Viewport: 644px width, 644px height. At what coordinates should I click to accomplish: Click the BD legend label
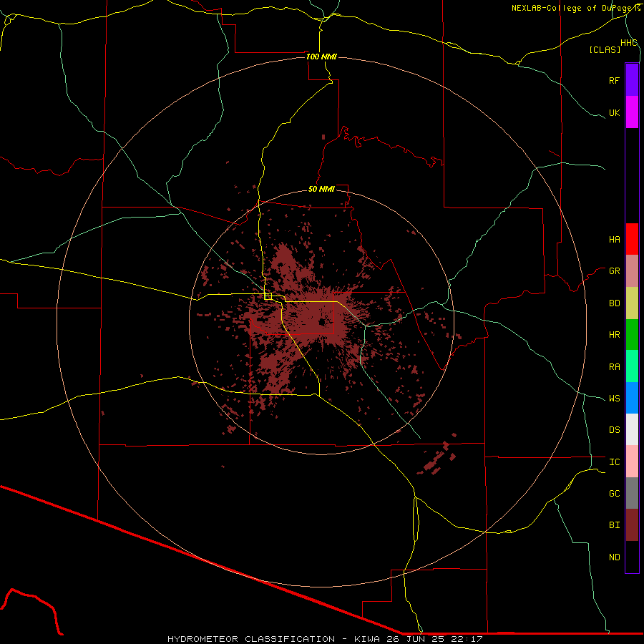pos(614,303)
